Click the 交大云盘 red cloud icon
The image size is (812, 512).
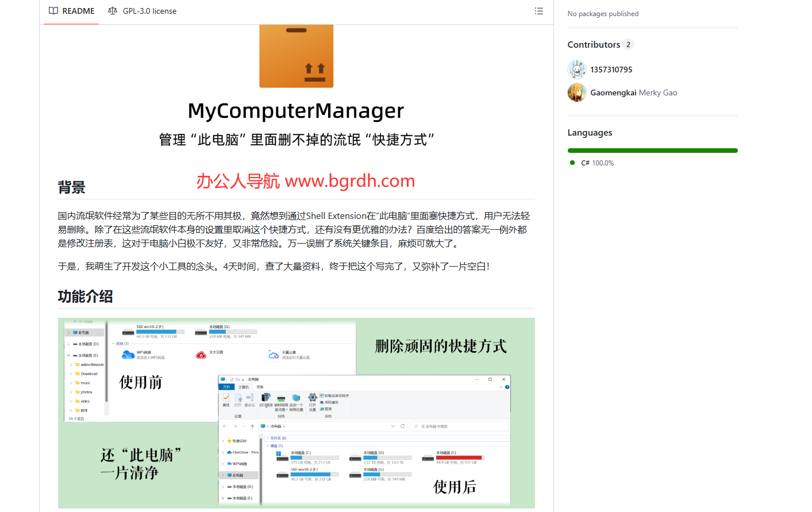click(202, 354)
